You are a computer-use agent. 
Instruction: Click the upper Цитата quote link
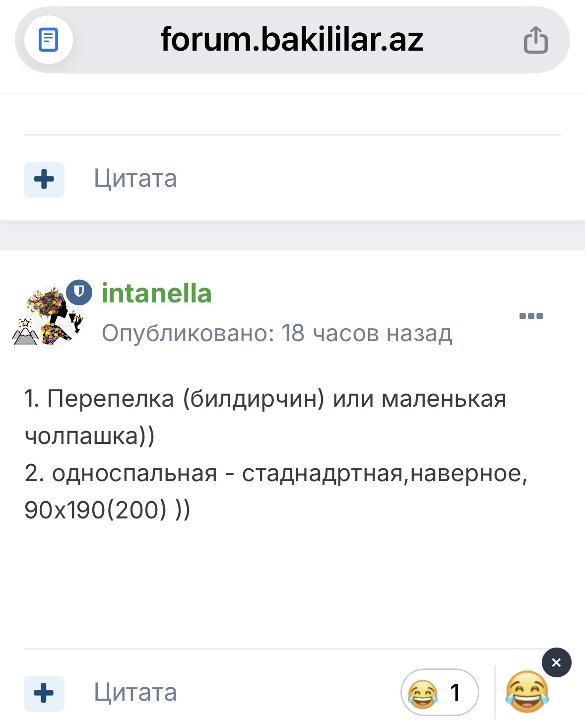click(135, 178)
